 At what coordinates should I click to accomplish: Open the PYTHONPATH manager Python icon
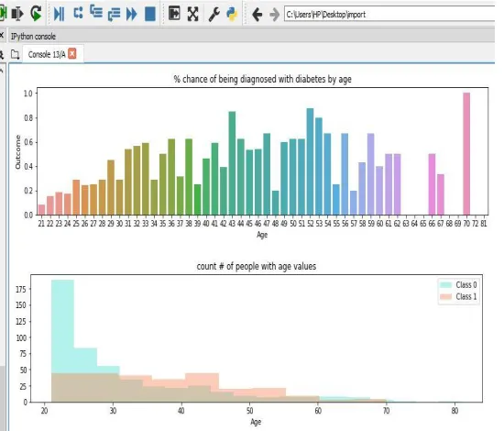click(232, 14)
